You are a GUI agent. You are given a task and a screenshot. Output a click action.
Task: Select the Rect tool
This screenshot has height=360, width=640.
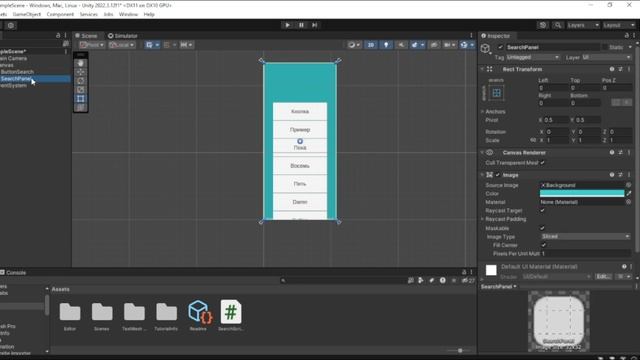tap(80, 99)
